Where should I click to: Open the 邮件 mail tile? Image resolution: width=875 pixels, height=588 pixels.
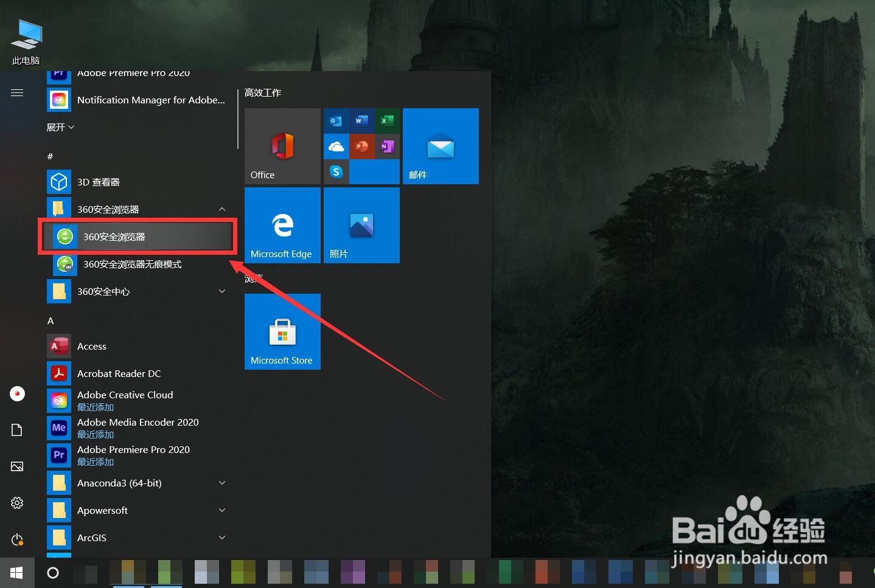coord(441,146)
